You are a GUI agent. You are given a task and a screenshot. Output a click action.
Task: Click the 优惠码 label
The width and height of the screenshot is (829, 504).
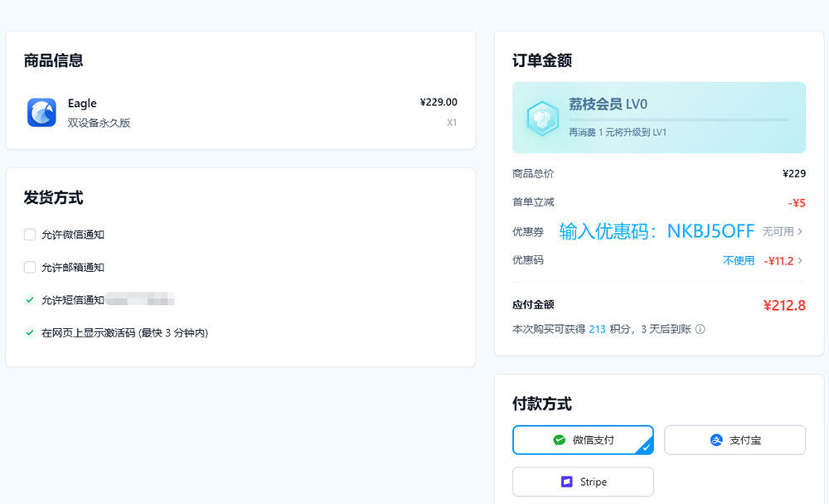coord(527,260)
